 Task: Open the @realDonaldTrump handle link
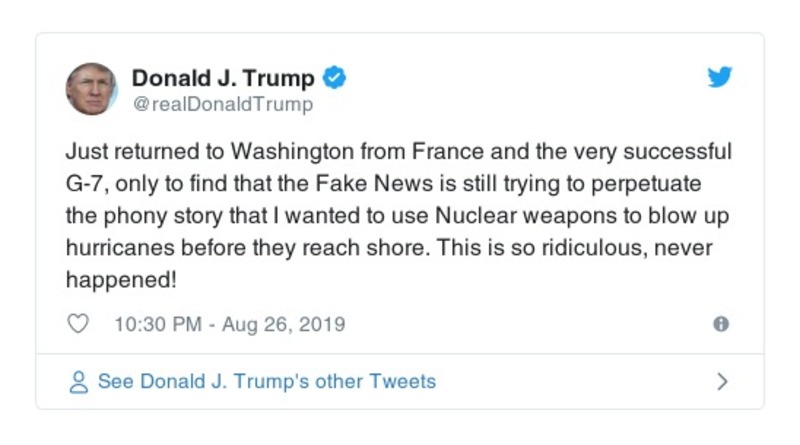point(222,104)
